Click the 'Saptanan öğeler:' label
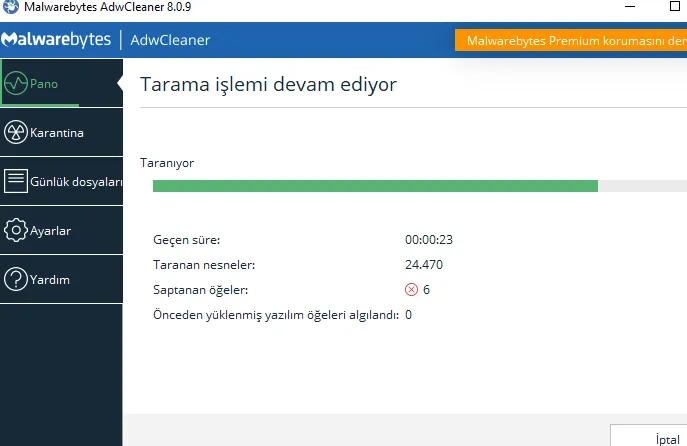The height and width of the screenshot is (446, 687). pos(200,290)
